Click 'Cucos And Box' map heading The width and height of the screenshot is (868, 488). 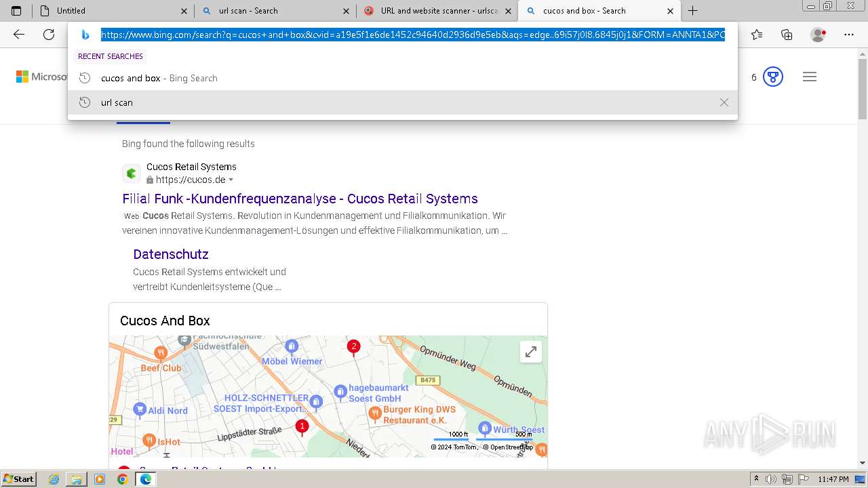tap(165, 321)
